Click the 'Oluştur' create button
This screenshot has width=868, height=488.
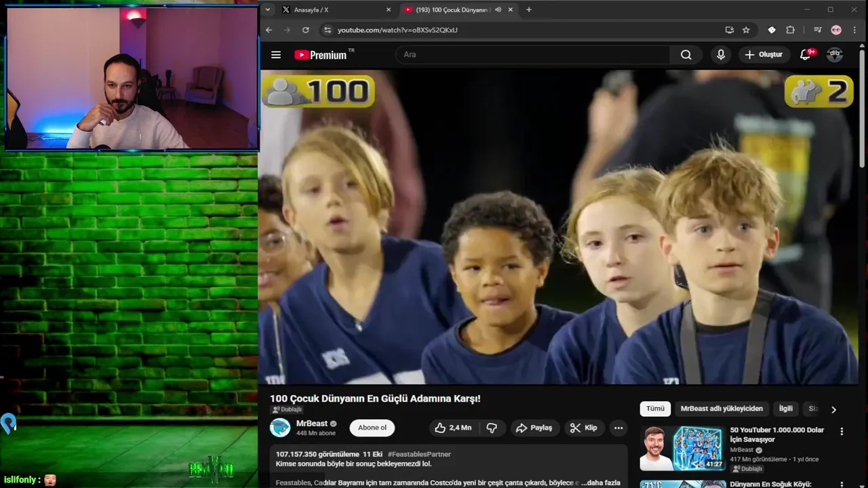point(764,54)
